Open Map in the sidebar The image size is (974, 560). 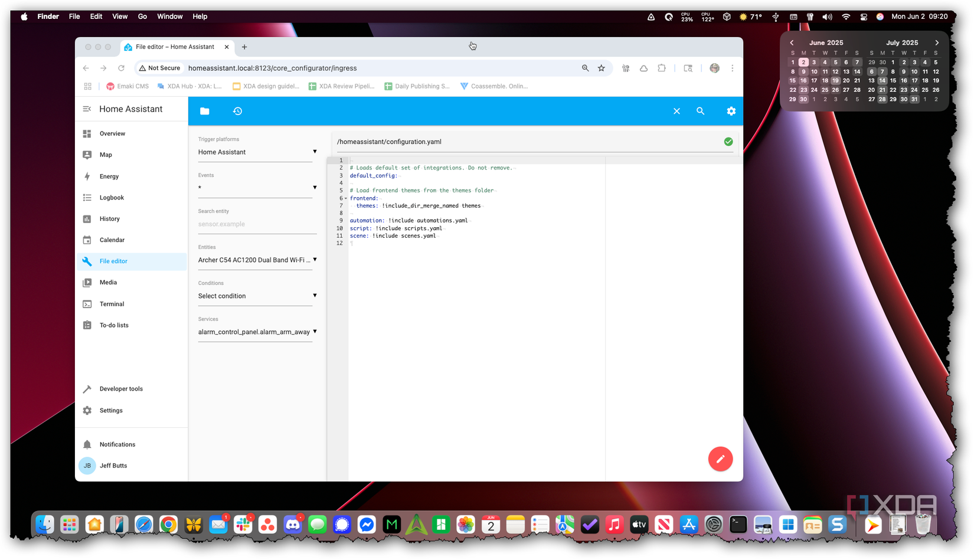point(132,155)
